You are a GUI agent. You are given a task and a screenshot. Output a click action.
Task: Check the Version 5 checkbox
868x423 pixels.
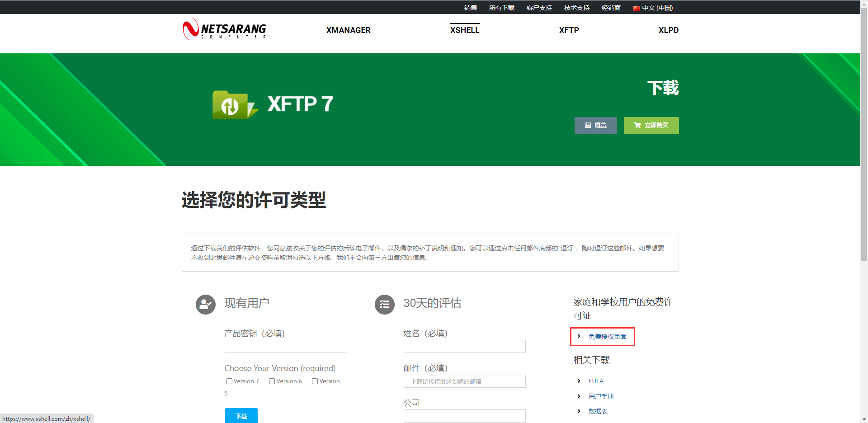coord(315,381)
